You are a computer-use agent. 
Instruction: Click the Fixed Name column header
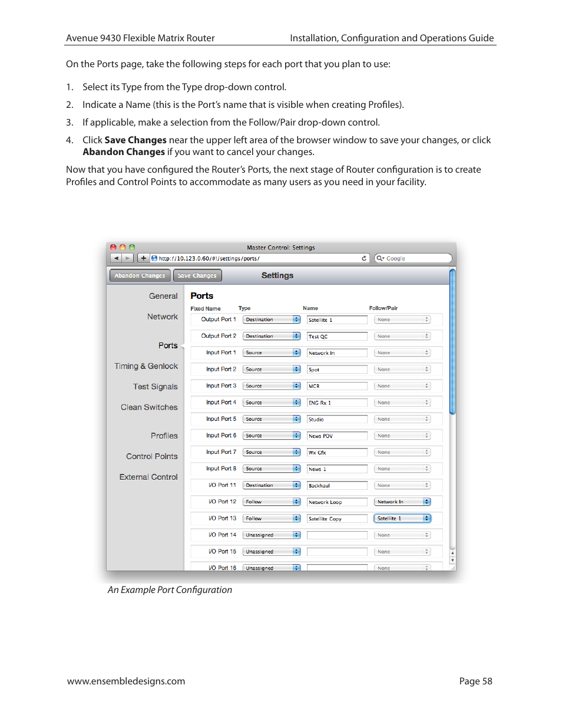point(206,308)
